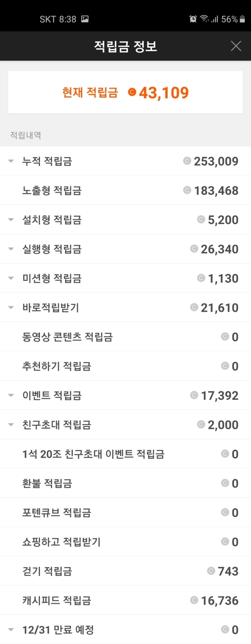Tap the coin icon next to 183,468

coord(187,190)
